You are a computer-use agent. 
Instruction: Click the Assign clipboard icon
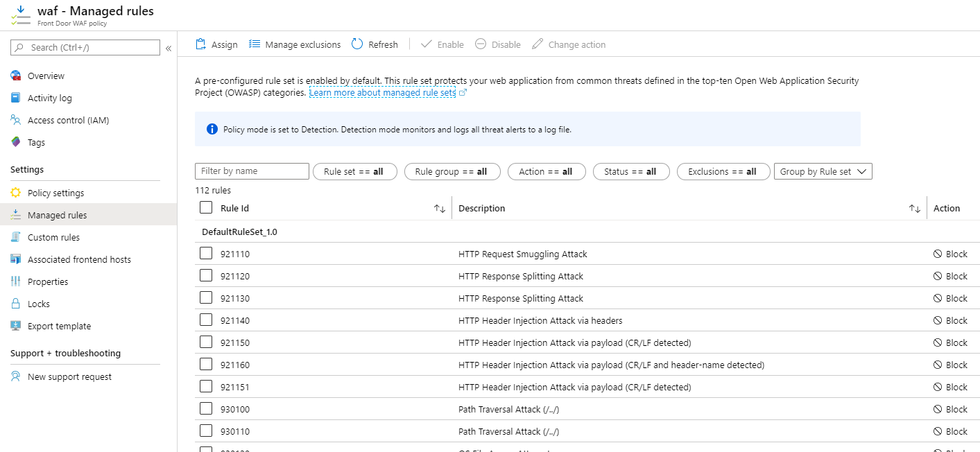pos(201,44)
